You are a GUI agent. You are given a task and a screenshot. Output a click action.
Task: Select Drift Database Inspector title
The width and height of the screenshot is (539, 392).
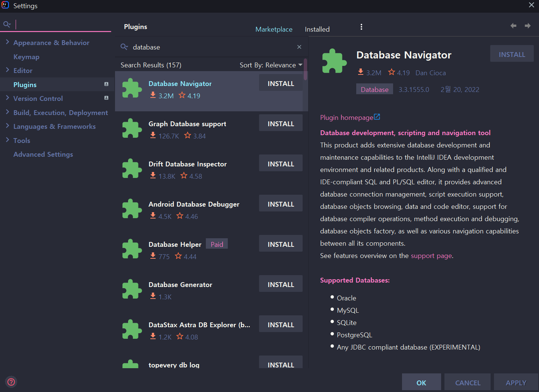[x=188, y=164]
